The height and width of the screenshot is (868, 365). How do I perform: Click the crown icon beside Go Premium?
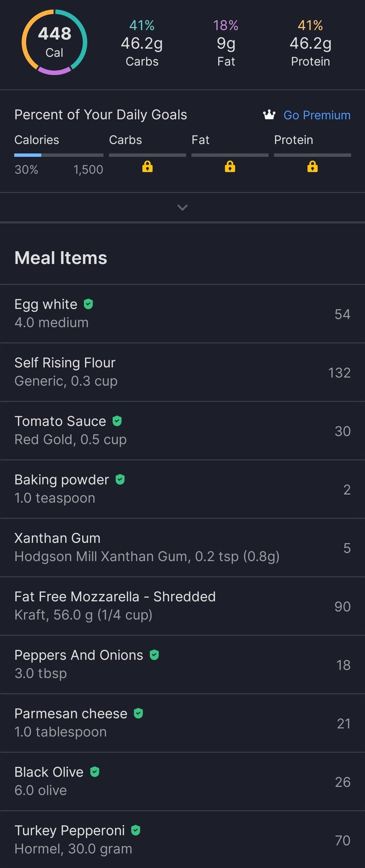(269, 114)
